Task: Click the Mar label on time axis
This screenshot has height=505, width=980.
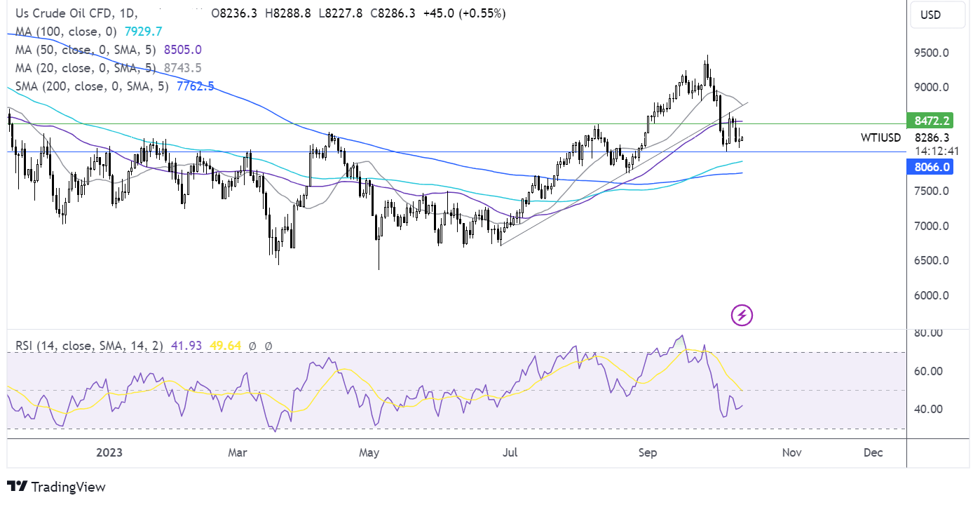Action: click(x=238, y=453)
